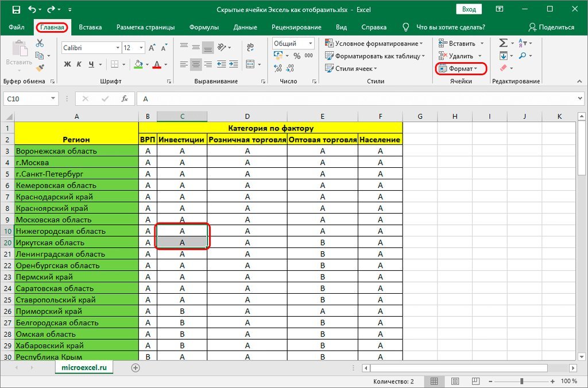Select the Format Painter brush icon
The height and width of the screenshot is (388, 588).
(40, 68)
